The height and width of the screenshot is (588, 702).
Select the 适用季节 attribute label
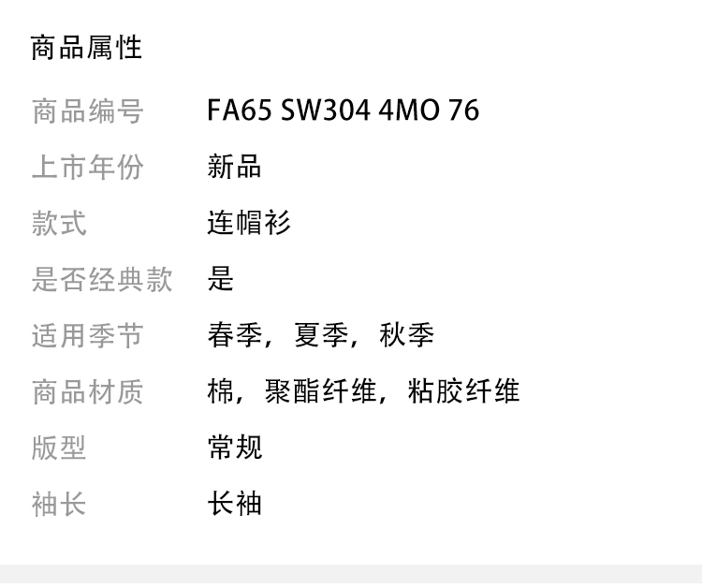coord(87,335)
